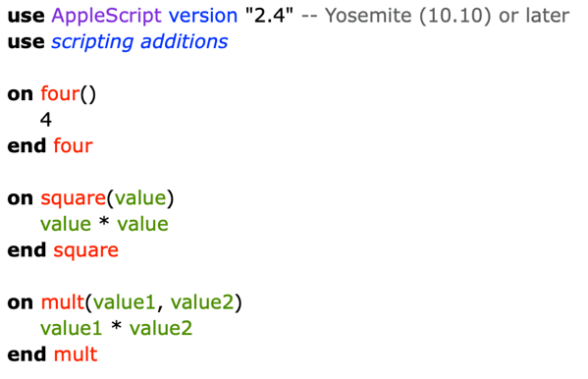
Task: Click the 'mult' handler name after 'on'
Action: click(63, 302)
